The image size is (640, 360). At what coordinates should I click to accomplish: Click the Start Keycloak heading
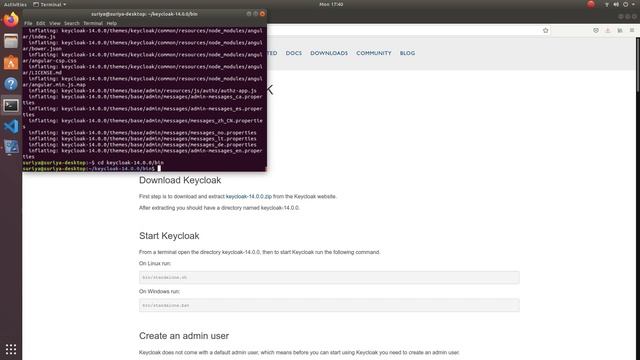(169, 236)
